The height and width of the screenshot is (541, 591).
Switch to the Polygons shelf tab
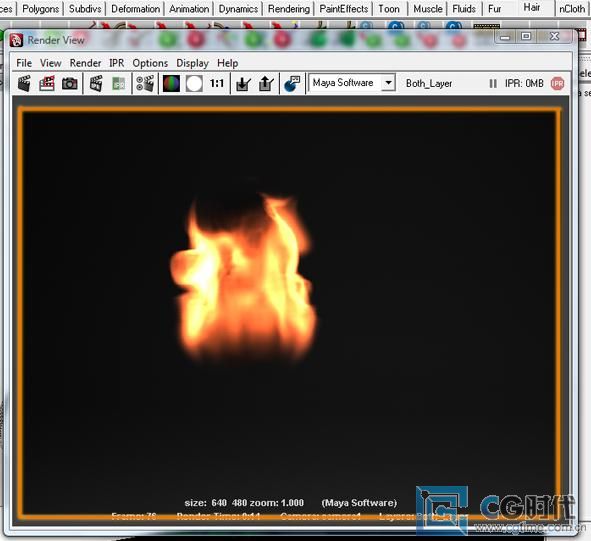40,9
